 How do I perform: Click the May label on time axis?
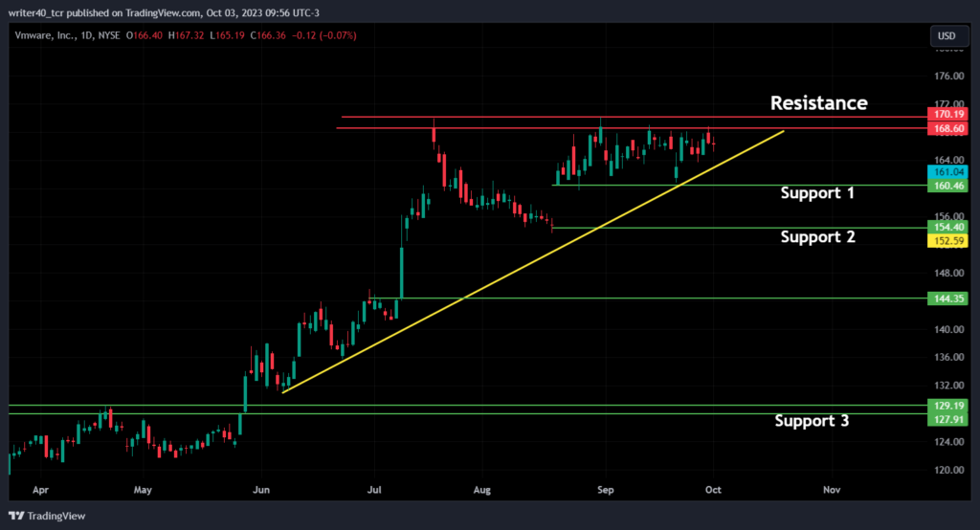point(143,490)
